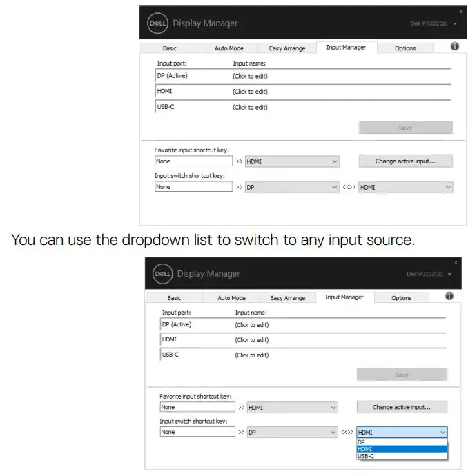Click the input switch shortcut key field, top window
The width and height of the screenshot is (468, 476).
coord(193,187)
